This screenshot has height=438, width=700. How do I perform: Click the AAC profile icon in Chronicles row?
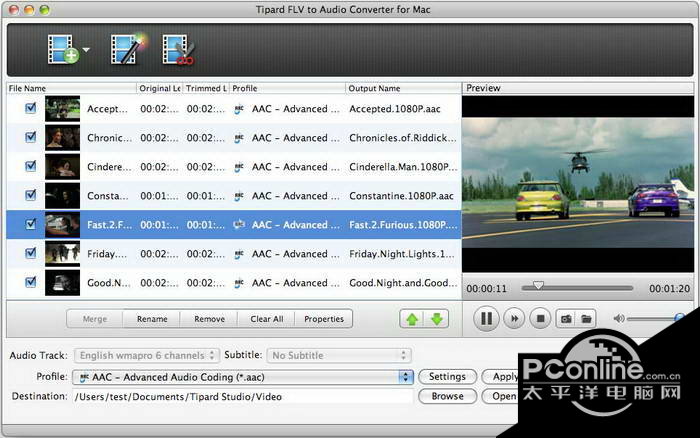[239, 138]
